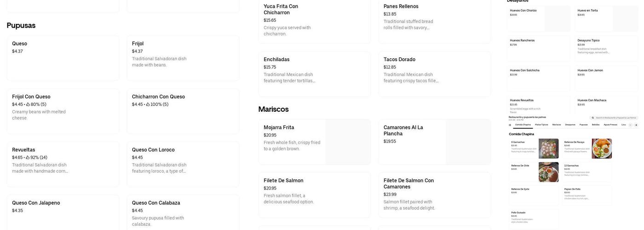The image size is (644, 230).
Task: Open the Huevos Rancheros breakfast item
Action: 539,48
